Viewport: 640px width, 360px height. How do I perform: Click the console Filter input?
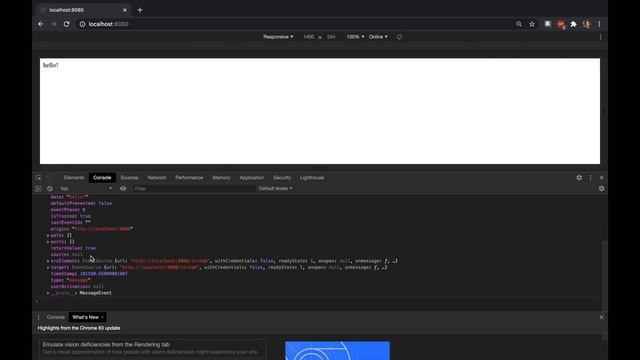193,189
